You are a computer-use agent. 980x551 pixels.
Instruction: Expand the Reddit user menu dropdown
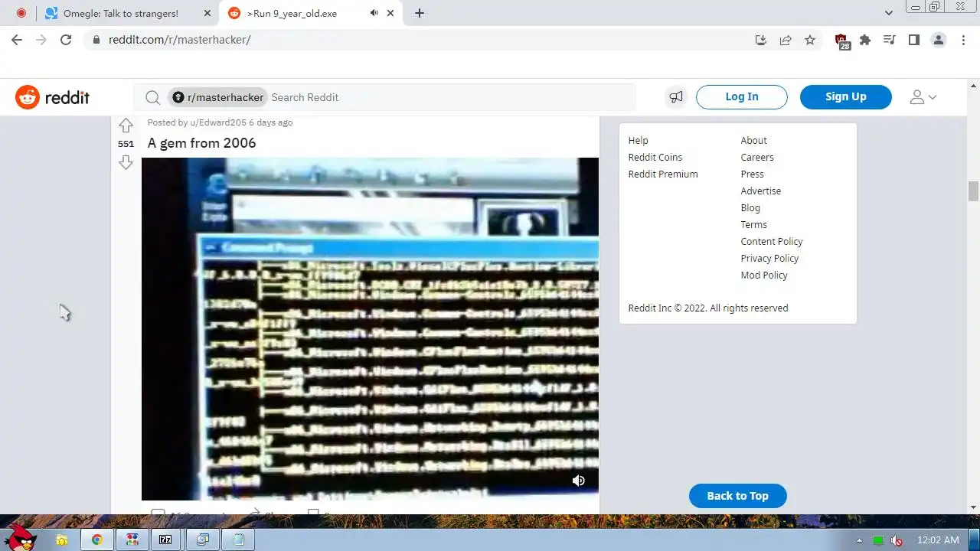point(923,97)
